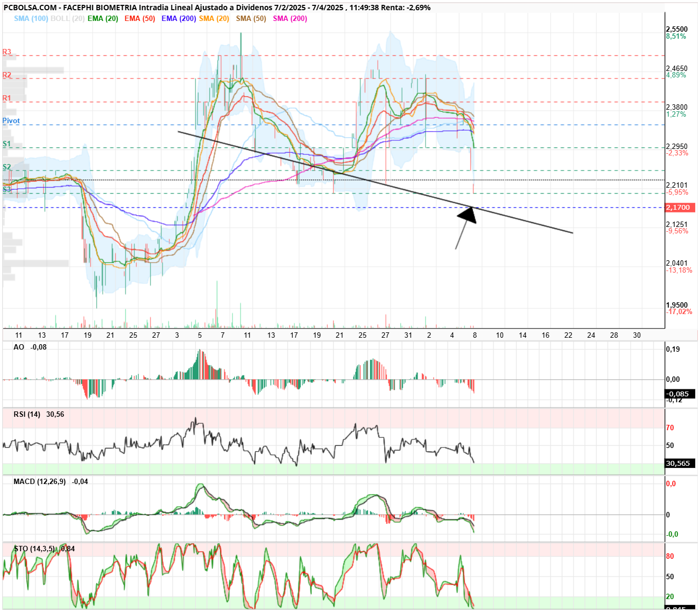Click the AO indicator panel label

tap(19, 347)
